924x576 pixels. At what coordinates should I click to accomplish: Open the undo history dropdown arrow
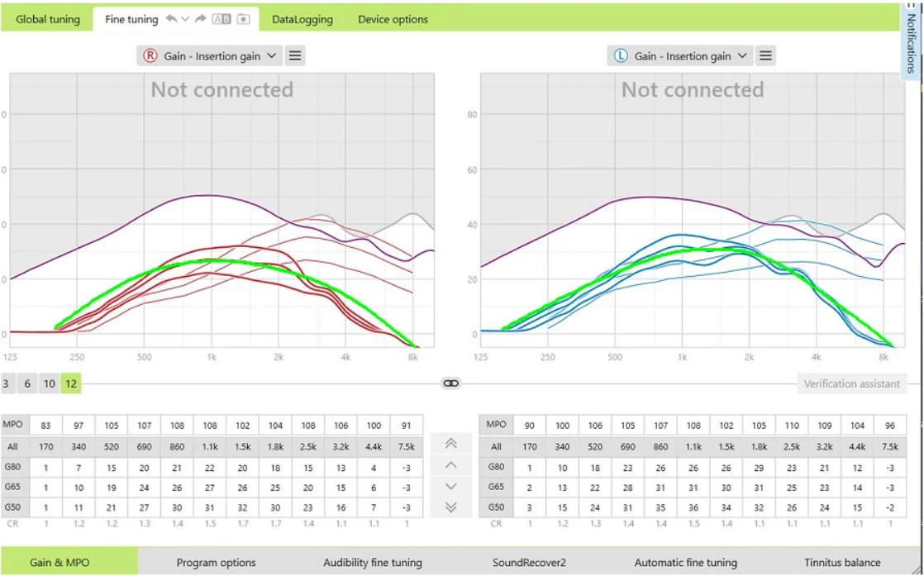click(x=185, y=19)
